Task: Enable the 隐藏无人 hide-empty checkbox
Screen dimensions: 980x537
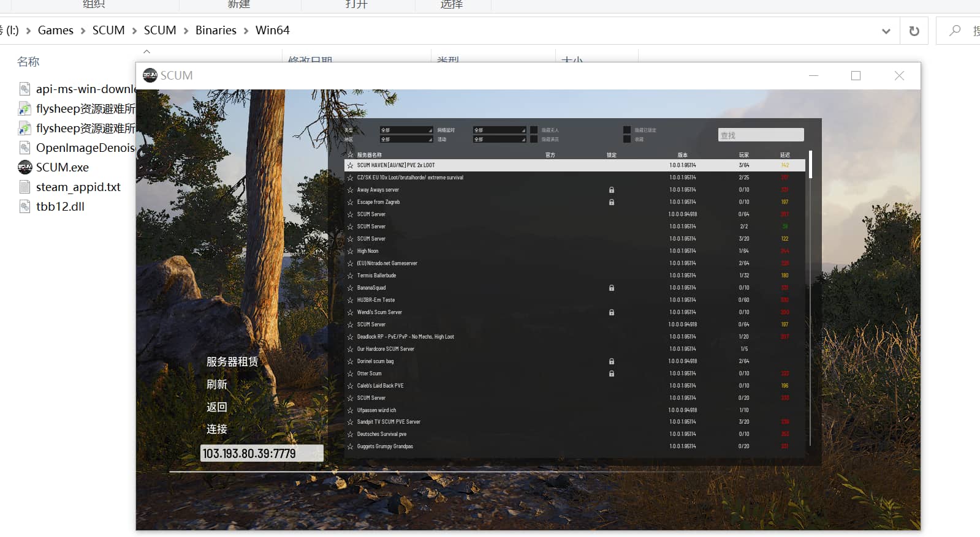Action: pyautogui.click(x=534, y=130)
